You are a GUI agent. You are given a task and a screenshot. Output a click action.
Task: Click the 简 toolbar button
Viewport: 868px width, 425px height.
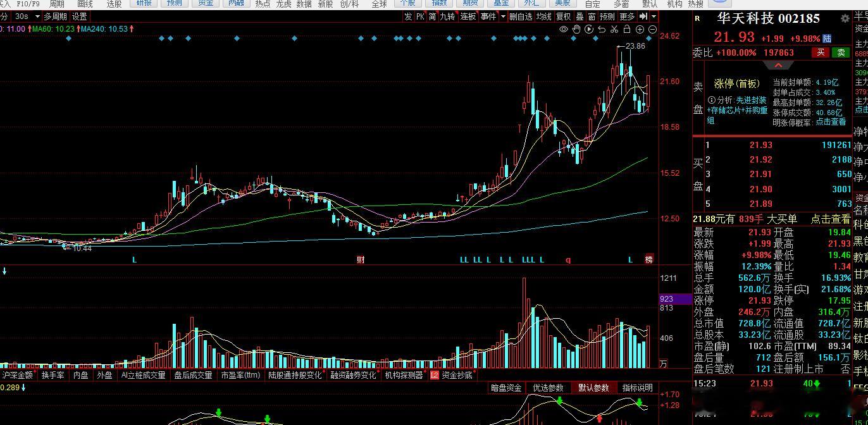pyautogui.click(x=433, y=16)
